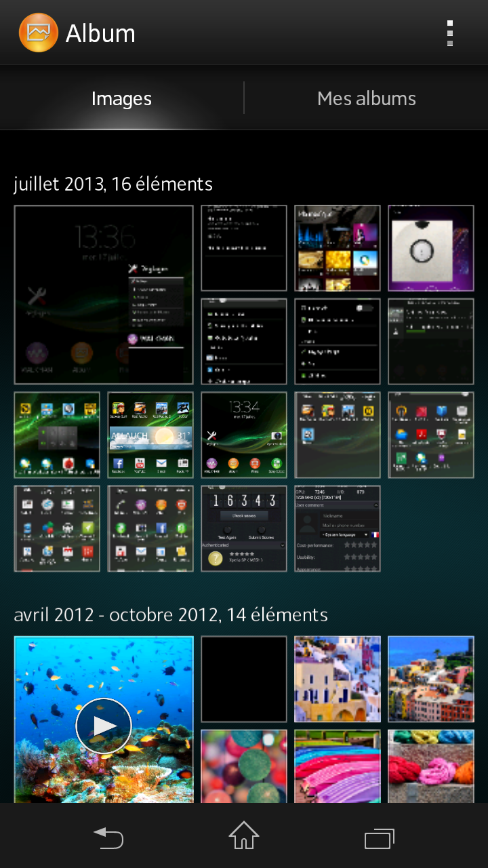This screenshot has width=488, height=868.
Task: Select the 'juillet 2013, 16 éléments' heading
Action: tap(113, 184)
